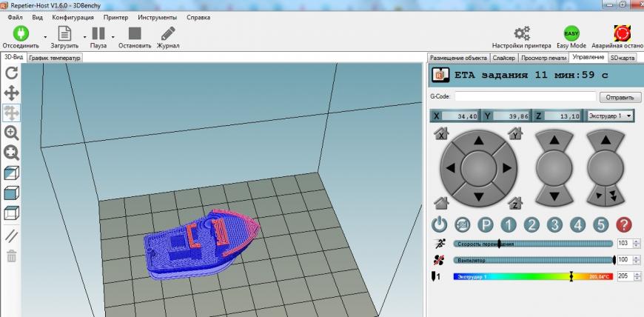Adjust the Вентилятор fan slider
The height and width of the screenshot is (317, 644).
coord(533,260)
